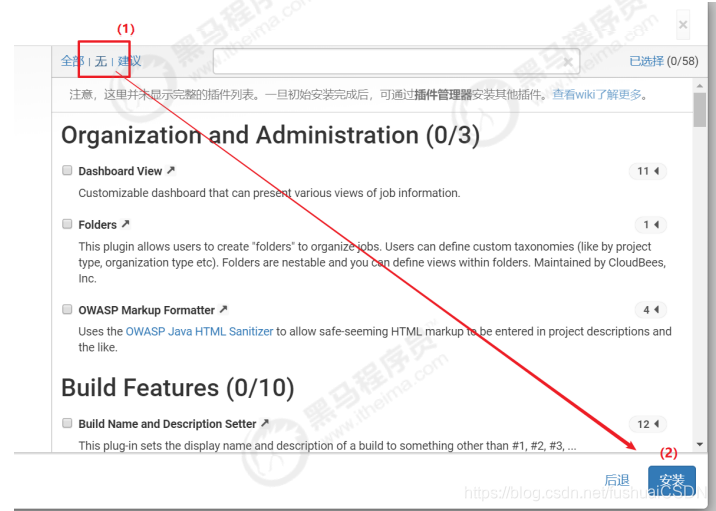Click the scrollbar down arrow
The image size is (716, 511).
point(700,444)
